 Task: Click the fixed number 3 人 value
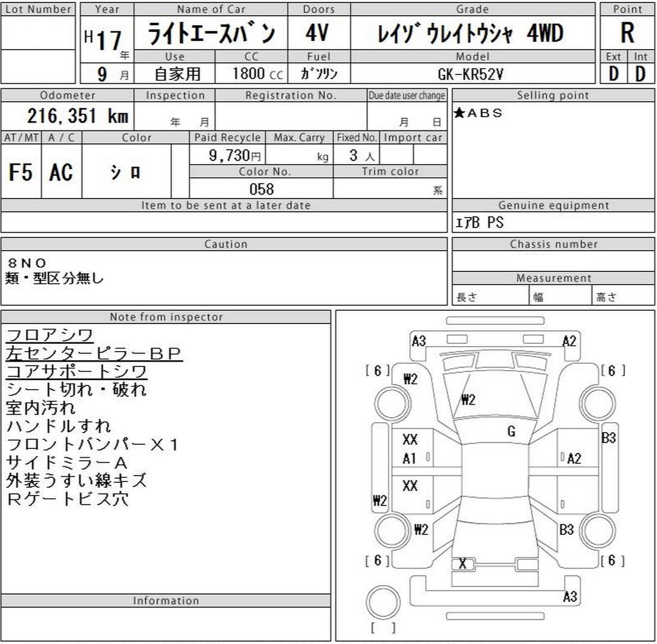click(361, 156)
